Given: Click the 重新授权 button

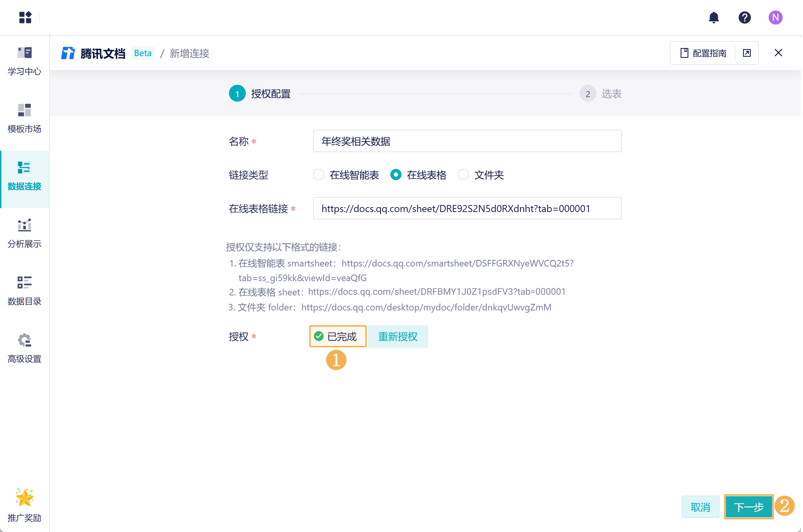Looking at the screenshot, I should 398,336.
